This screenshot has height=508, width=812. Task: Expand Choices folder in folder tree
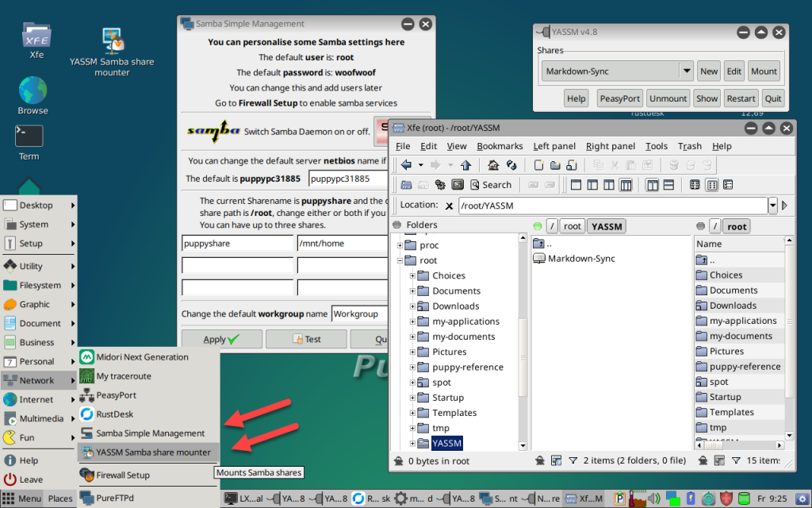pos(412,275)
